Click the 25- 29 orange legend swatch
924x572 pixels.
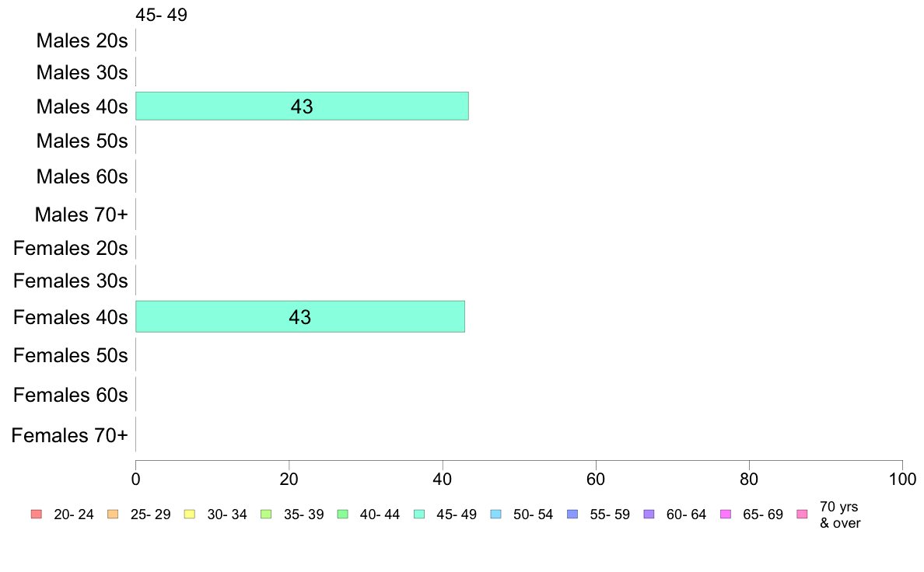click(113, 514)
